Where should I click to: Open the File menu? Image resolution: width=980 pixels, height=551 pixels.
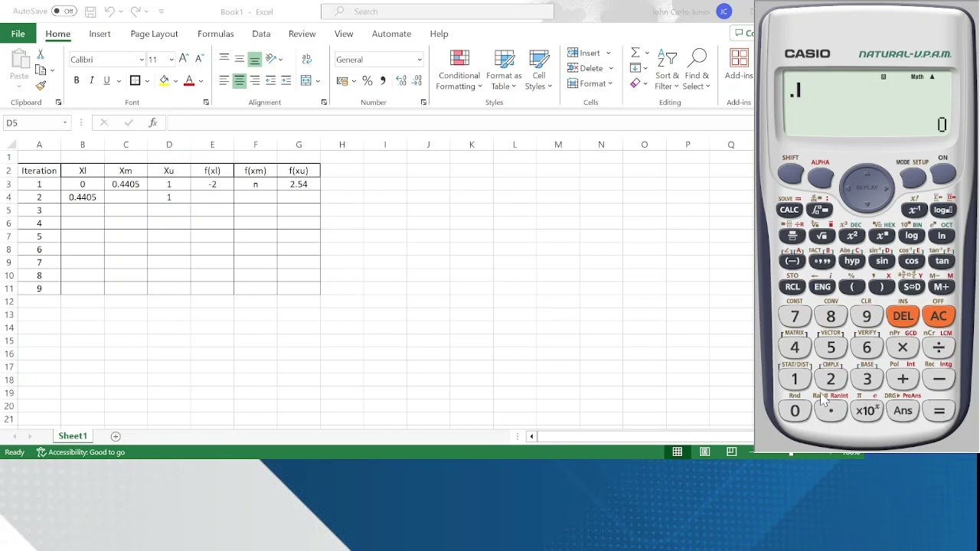pos(18,34)
